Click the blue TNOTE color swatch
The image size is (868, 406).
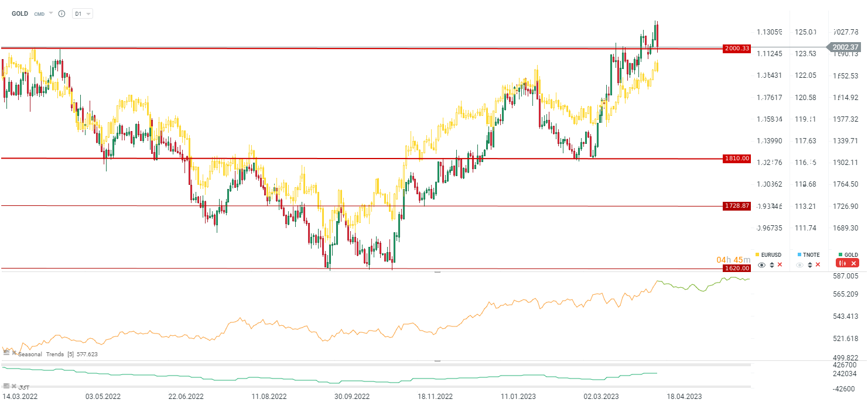[799, 255]
